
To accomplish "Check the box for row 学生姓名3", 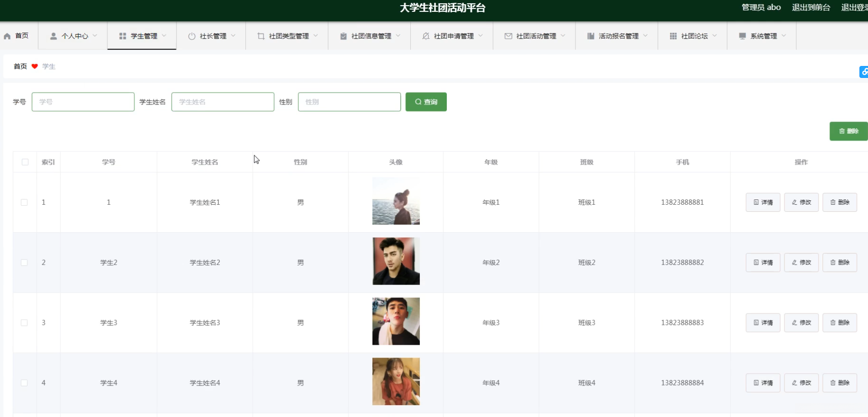I will [x=24, y=323].
